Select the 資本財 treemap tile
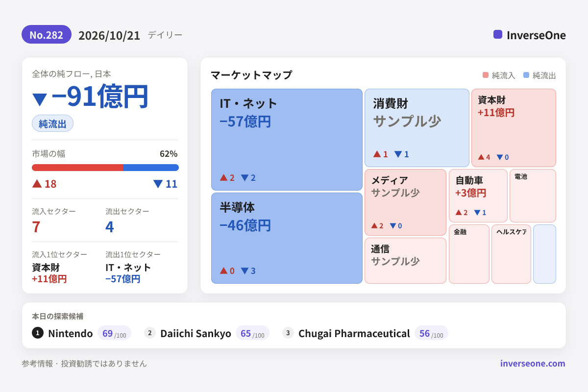This screenshot has height=392, width=588. [514, 128]
